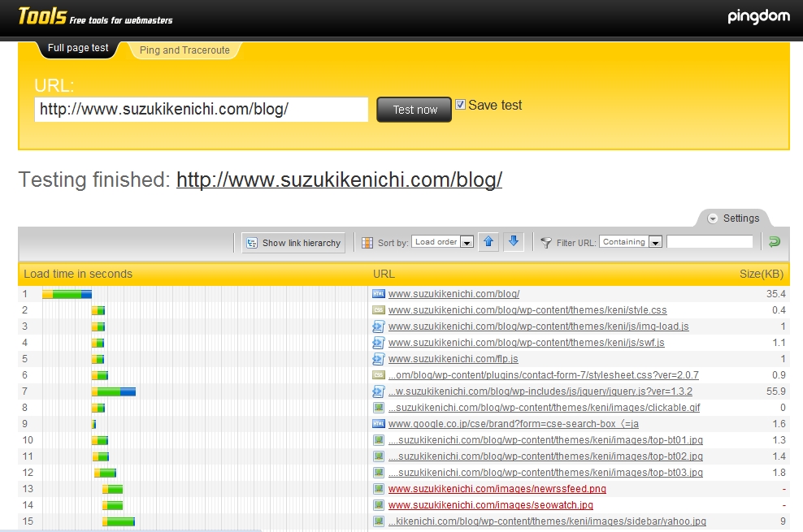Switch to Ping and Traceroute tab
The width and height of the screenshot is (803, 532).
click(184, 50)
